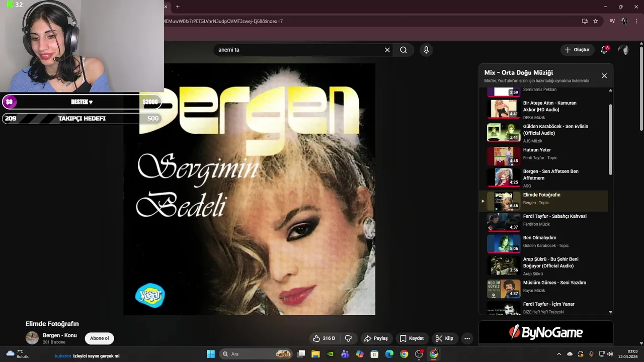Open Task View from the taskbar
This screenshot has width=644, height=362.
pos(301,354)
